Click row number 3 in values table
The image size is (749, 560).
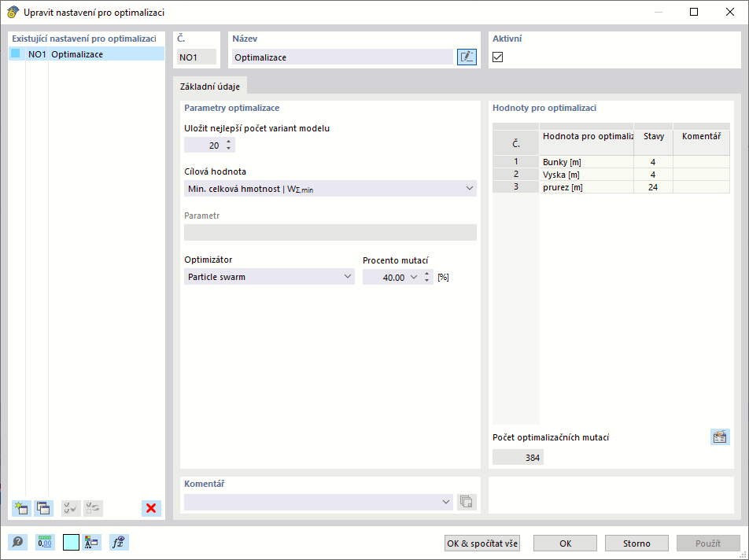tap(516, 186)
